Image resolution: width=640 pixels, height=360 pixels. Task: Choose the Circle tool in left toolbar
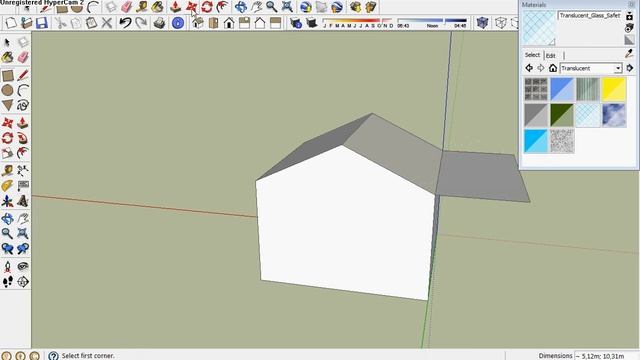pos(7,90)
